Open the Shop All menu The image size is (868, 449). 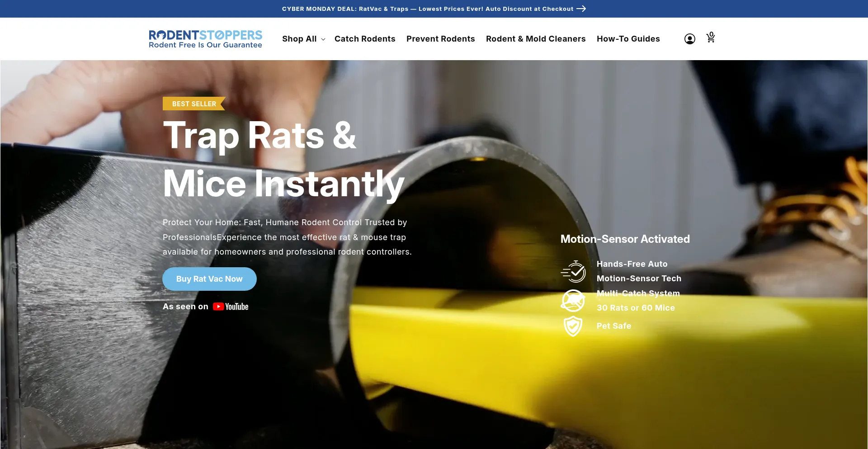(299, 39)
